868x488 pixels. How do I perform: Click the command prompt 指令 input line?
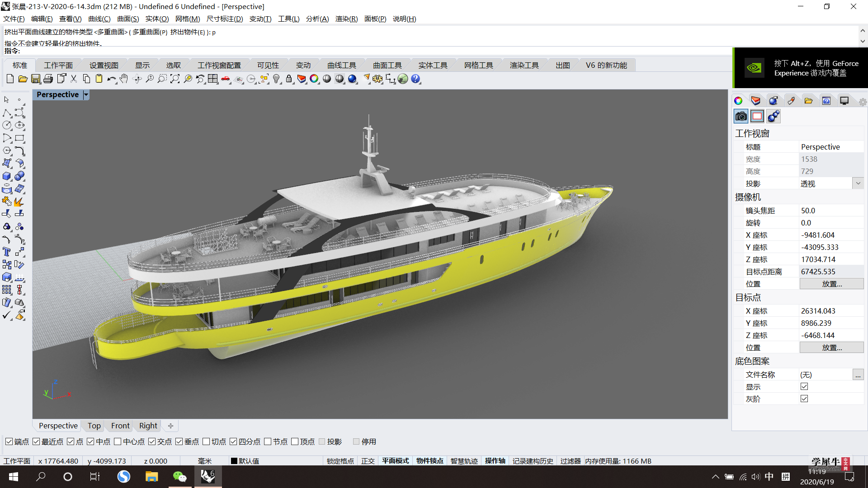click(366, 51)
